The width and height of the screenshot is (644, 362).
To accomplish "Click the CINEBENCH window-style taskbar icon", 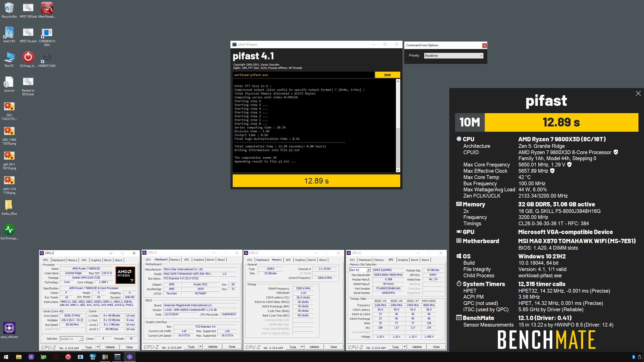I will tap(80, 357).
